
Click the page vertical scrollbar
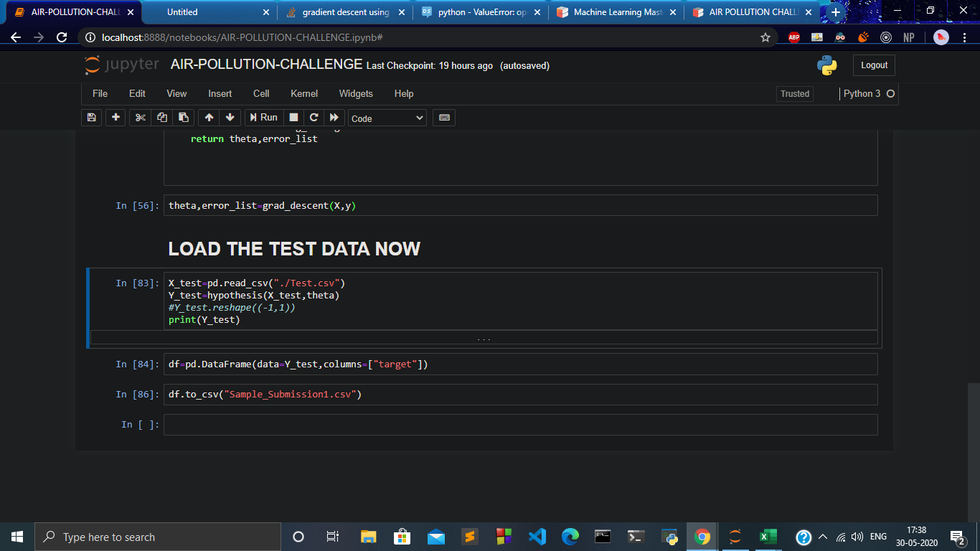pyautogui.click(x=973, y=452)
